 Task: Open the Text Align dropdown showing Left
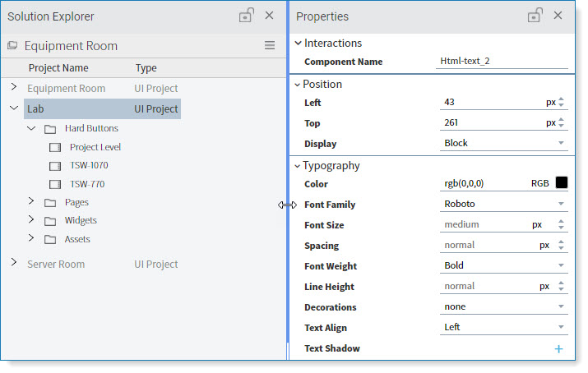[x=503, y=327]
